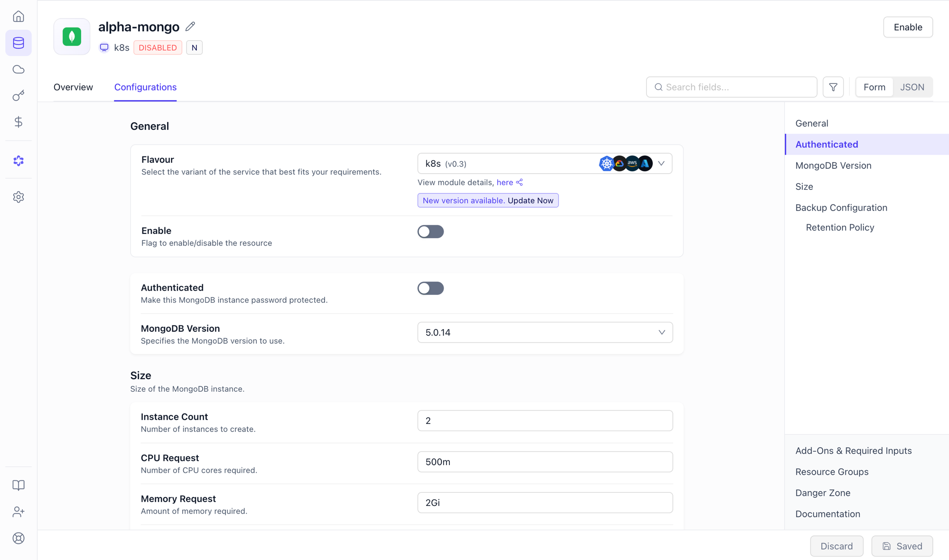Click the DISABLED status badge
Viewport: 949px width, 560px height.
tap(158, 47)
